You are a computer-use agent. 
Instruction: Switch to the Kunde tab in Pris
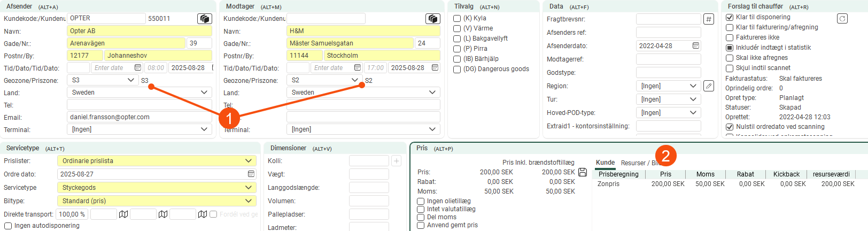(x=605, y=163)
